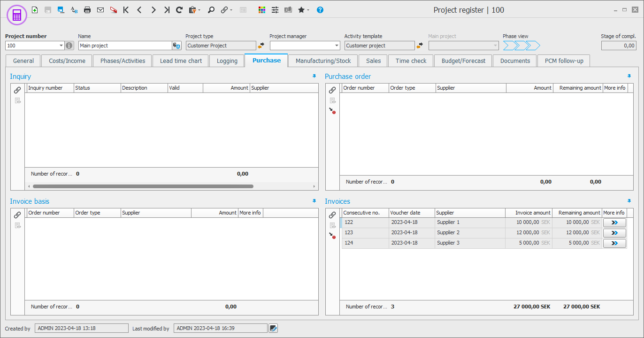Click More info button for Supplier 1
The width and height of the screenshot is (644, 338).
coord(614,223)
